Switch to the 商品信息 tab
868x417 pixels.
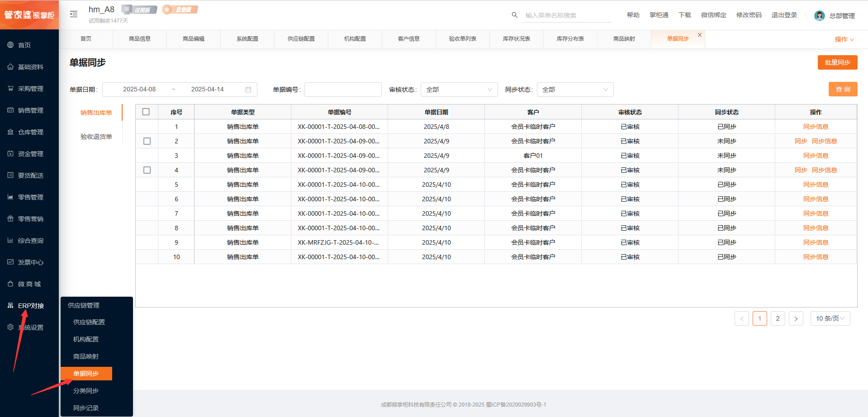click(x=140, y=39)
